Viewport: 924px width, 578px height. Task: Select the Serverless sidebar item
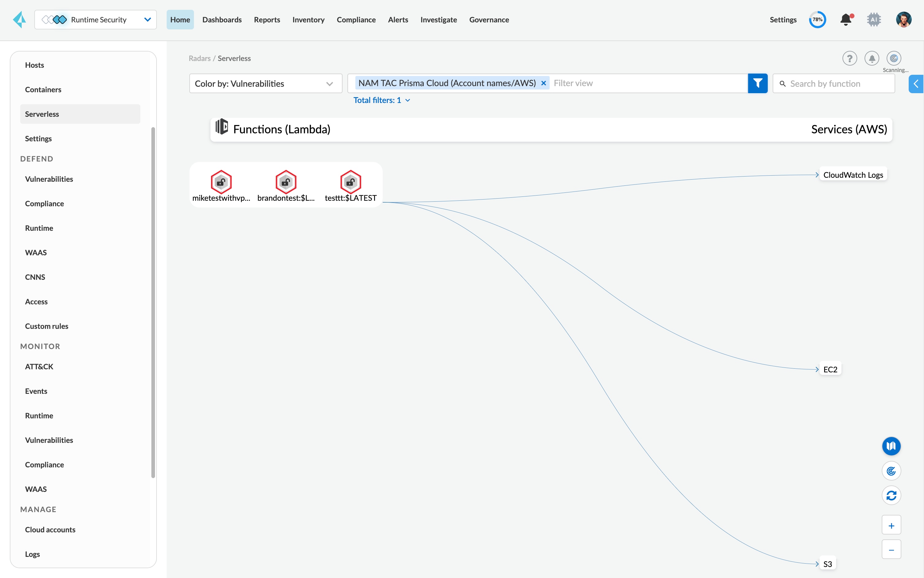coord(80,114)
